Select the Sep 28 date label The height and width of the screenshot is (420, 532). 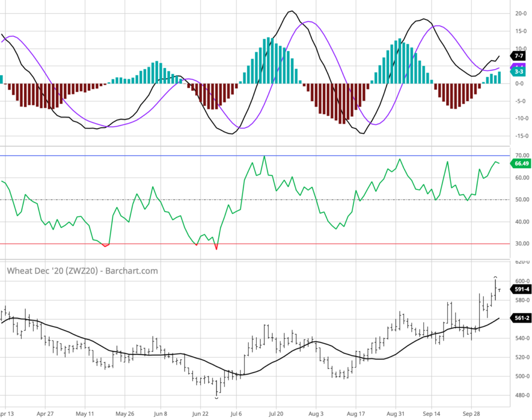(x=470, y=414)
